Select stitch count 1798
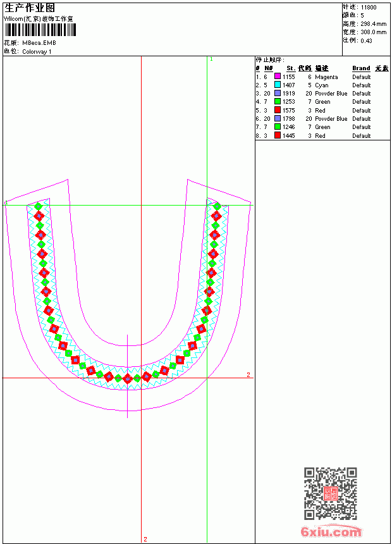This screenshot has height=544, width=392. [288, 119]
